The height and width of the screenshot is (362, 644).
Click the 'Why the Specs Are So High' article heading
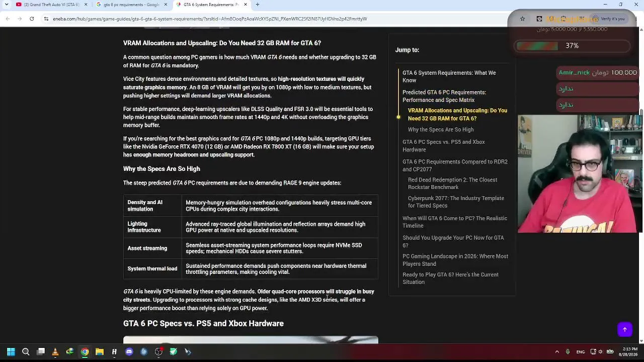[x=162, y=169]
